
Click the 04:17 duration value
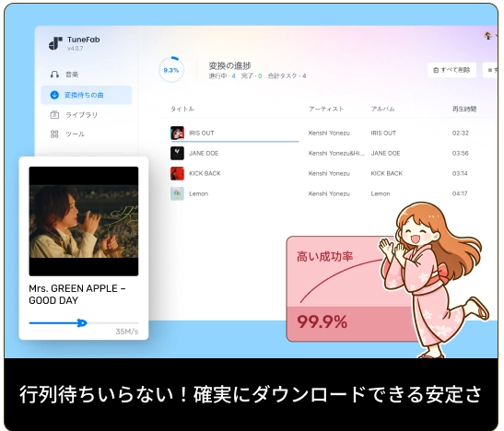coord(460,193)
